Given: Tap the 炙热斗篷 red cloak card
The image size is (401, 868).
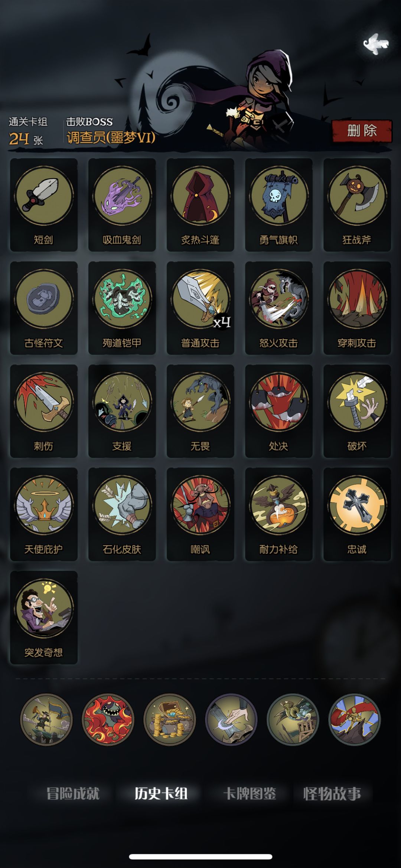Looking at the screenshot, I should pyautogui.click(x=200, y=205).
